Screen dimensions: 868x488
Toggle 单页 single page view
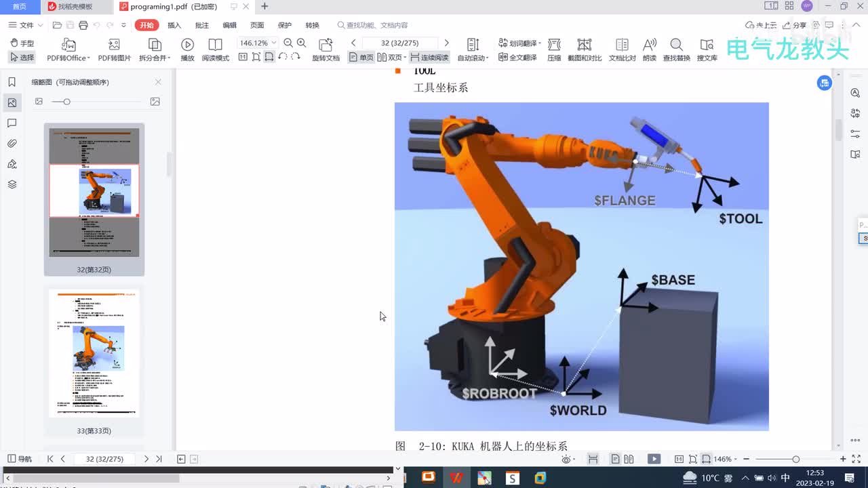click(361, 58)
